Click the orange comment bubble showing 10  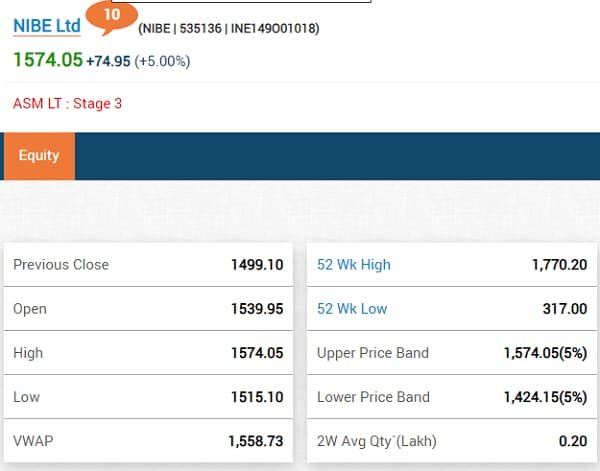111,16
